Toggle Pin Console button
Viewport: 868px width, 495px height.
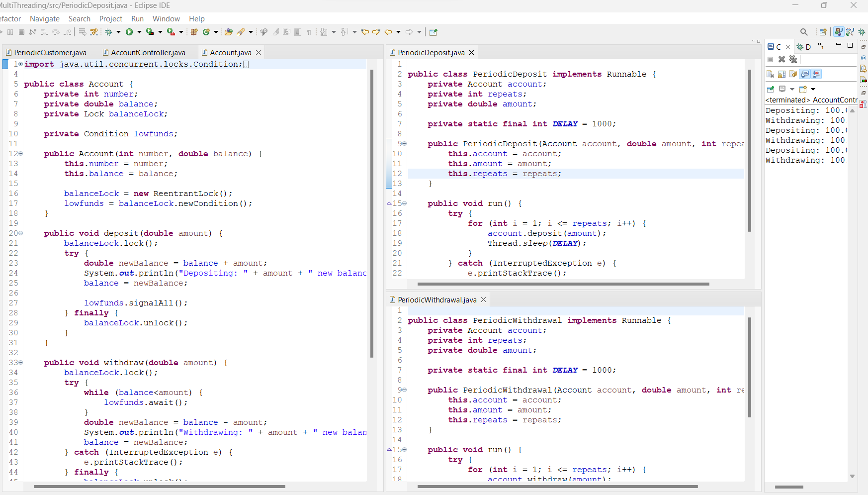coord(770,89)
